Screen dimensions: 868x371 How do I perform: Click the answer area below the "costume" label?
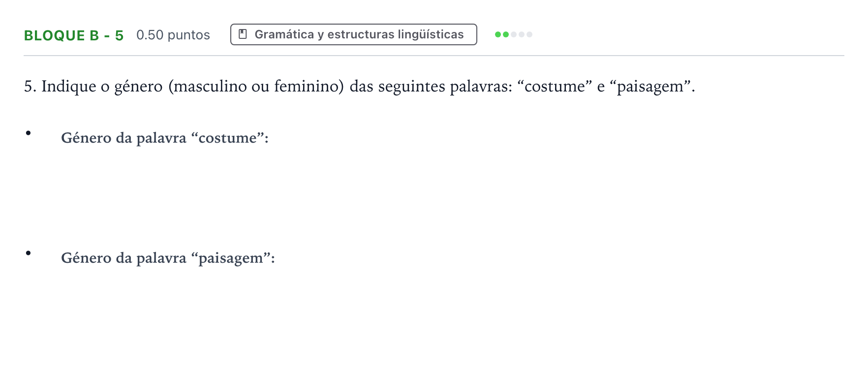433,192
